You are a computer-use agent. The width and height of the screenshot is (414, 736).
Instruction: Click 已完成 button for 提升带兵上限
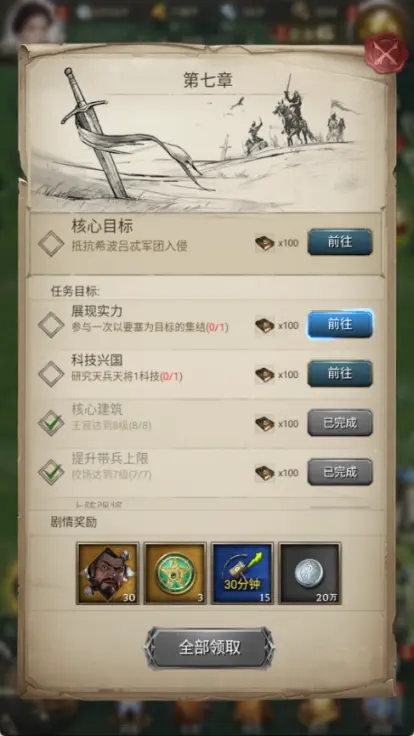point(340,472)
